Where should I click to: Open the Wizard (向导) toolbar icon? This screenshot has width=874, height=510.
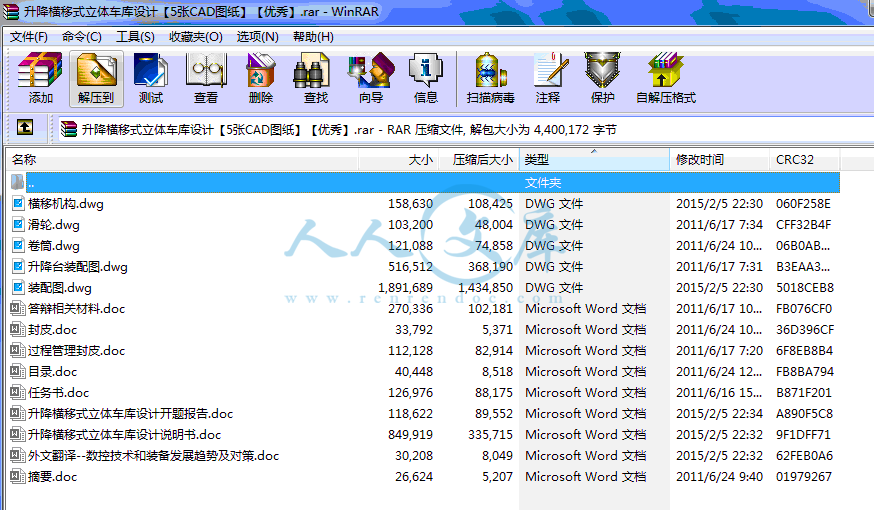point(371,79)
